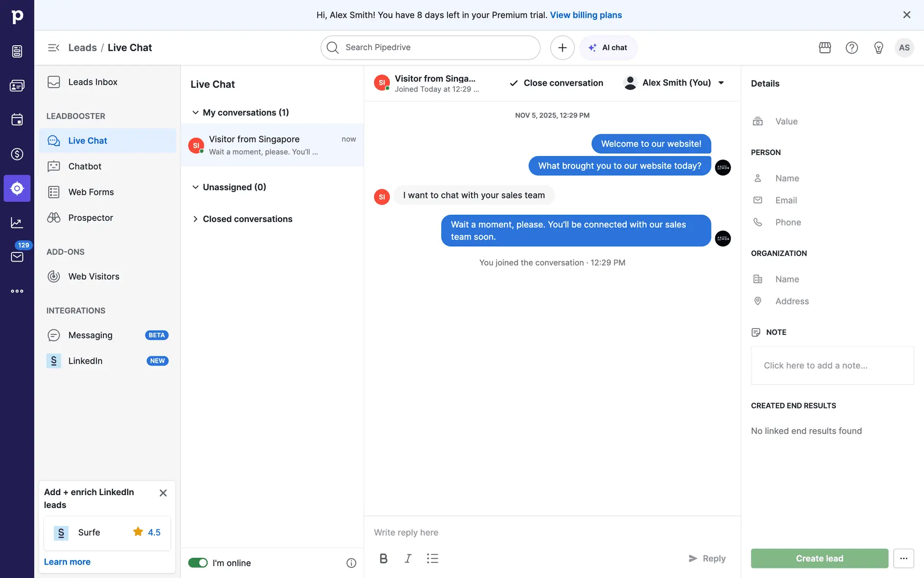Toggle bold formatting in reply editor
924x578 pixels.
pos(384,558)
